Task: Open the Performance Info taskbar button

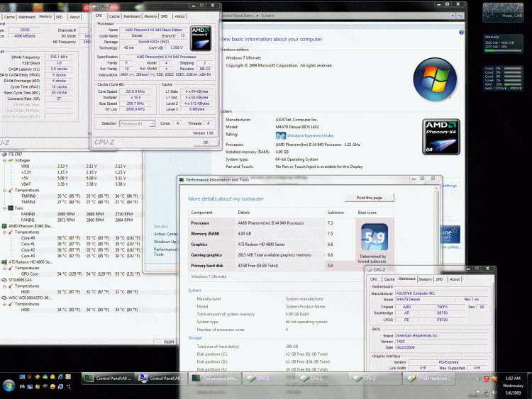Action: pyautogui.click(x=215, y=378)
